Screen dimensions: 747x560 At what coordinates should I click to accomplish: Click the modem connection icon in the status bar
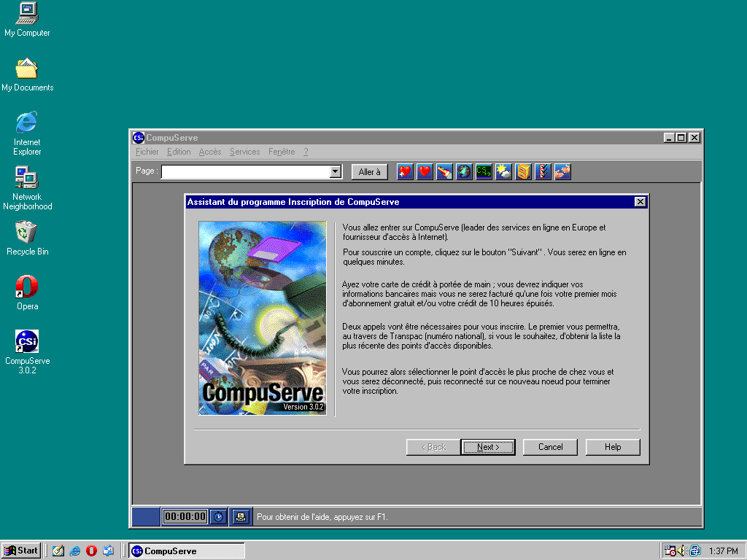coord(241,517)
